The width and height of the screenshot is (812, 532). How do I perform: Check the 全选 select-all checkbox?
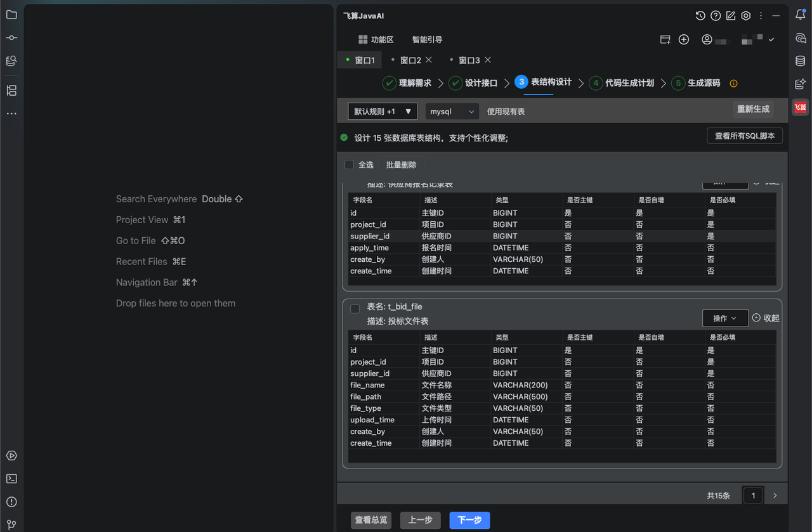(x=349, y=165)
